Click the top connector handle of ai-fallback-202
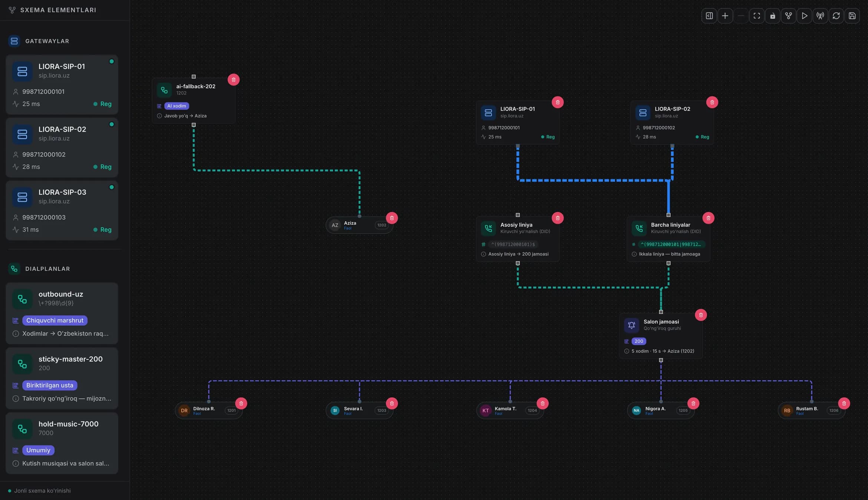 coord(194,77)
